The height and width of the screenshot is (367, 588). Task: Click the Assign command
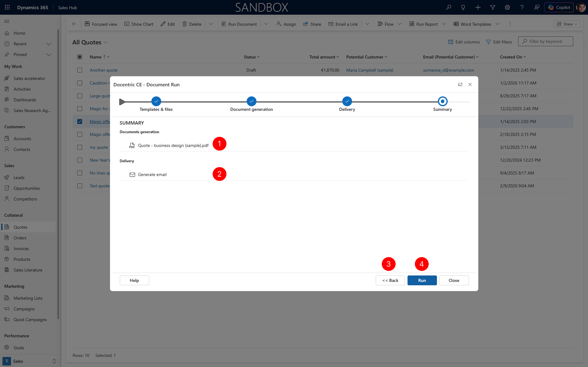coord(286,24)
